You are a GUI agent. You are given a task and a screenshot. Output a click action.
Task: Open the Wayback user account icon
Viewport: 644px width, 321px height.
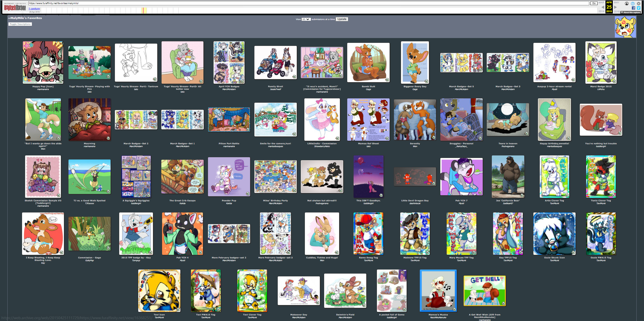[x=626, y=4]
